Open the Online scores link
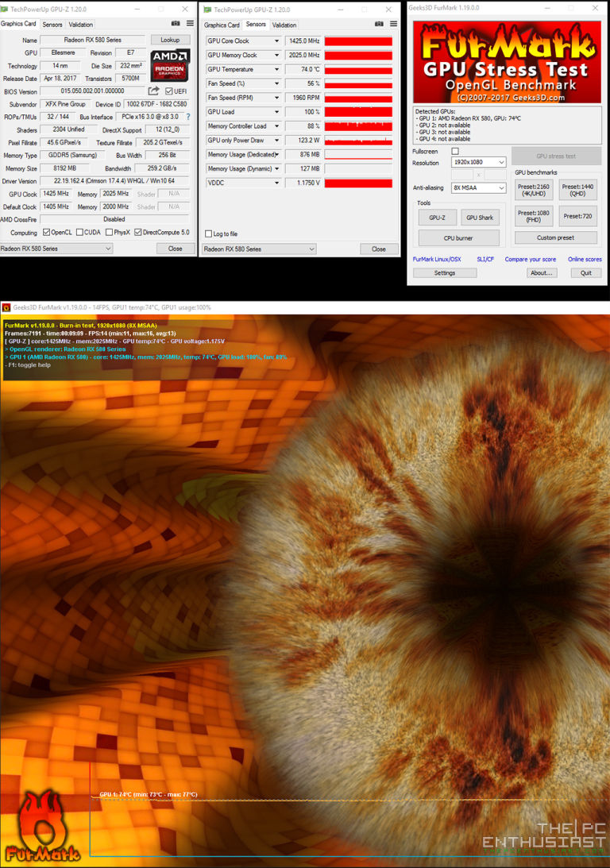 pyautogui.click(x=585, y=259)
